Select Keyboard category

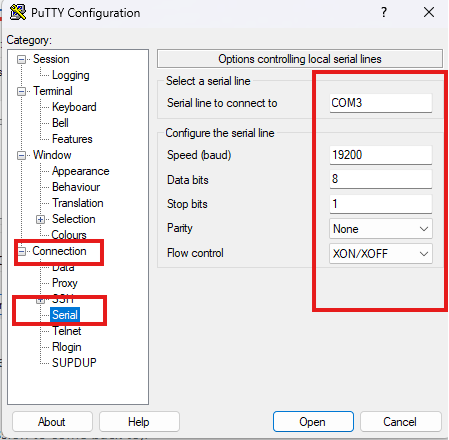[74, 107]
